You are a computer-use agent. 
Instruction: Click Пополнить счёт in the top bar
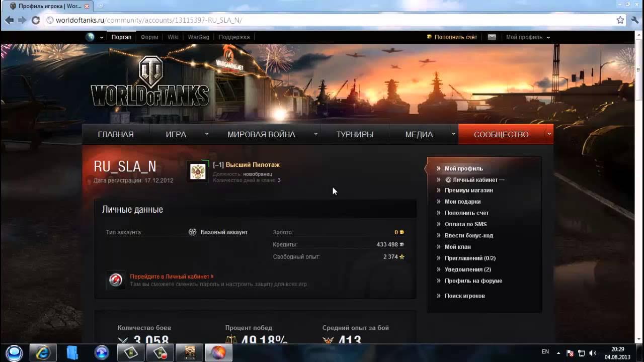tap(456, 37)
